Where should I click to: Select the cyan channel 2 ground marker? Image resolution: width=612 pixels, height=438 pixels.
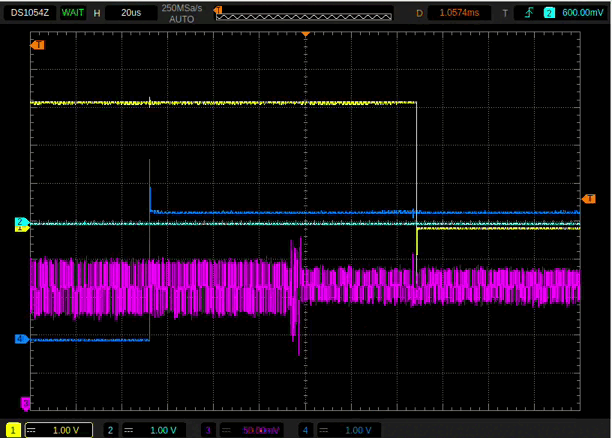click(x=19, y=221)
